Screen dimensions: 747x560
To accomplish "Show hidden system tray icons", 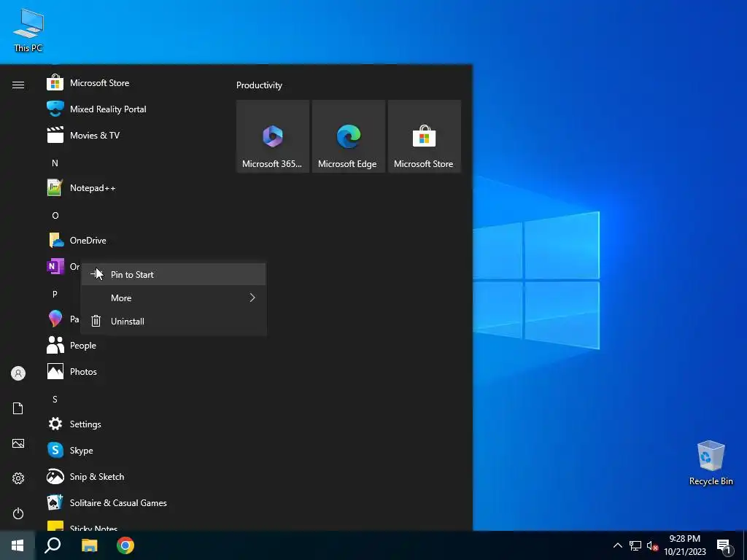I will pyautogui.click(x=617, y=545).
